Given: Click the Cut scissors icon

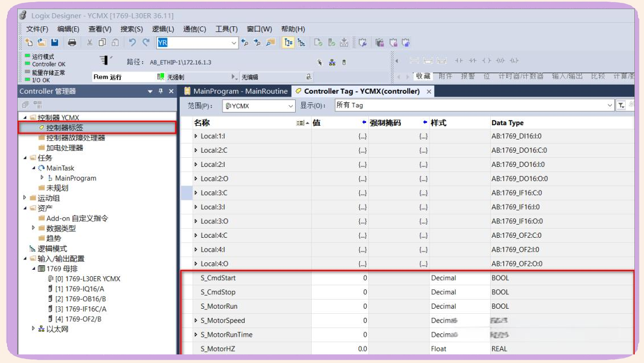Looking at the screenshot, I should [x=89, y=42].
